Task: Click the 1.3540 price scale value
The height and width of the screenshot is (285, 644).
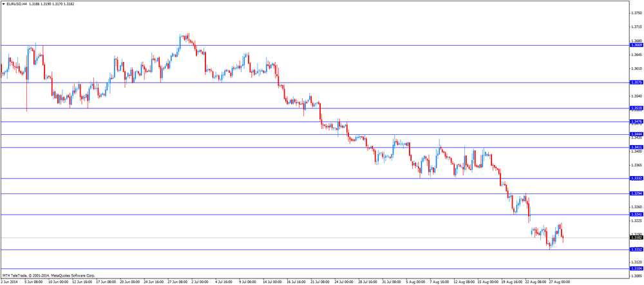Action: pos(637,96)
